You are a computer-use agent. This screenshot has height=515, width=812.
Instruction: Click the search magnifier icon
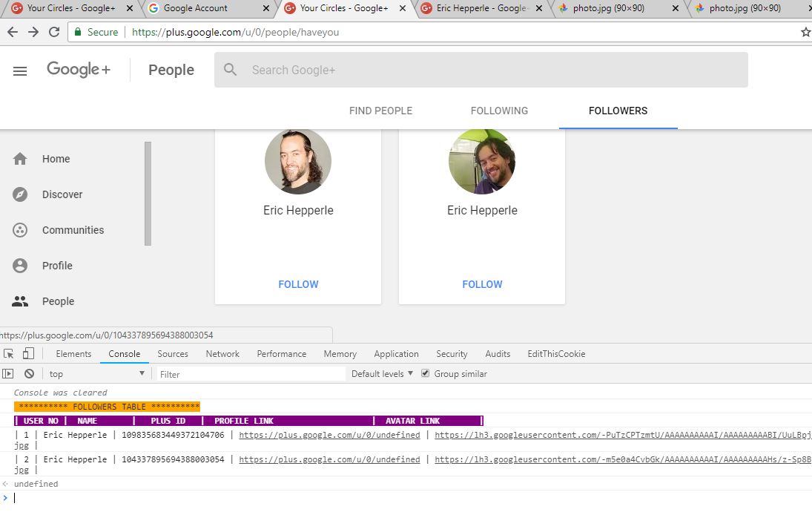click(x=231, y=70)
